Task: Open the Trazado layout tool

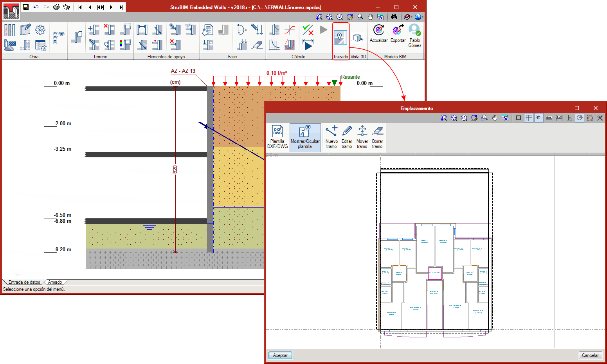Action: 340,41
